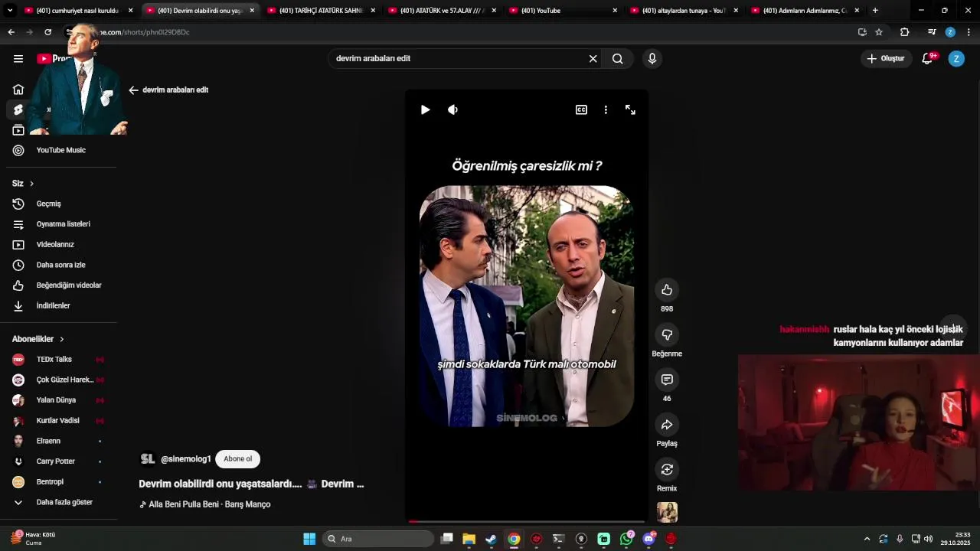Screen dimensions: 980x551
Task: Open the account avatar menu
Action: click(x=956, y=58)
